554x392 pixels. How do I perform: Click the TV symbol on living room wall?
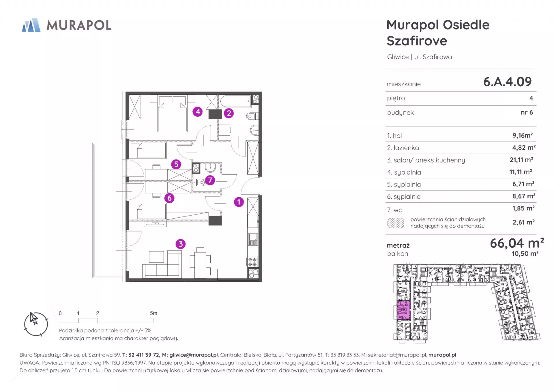[x=155, y=224]
